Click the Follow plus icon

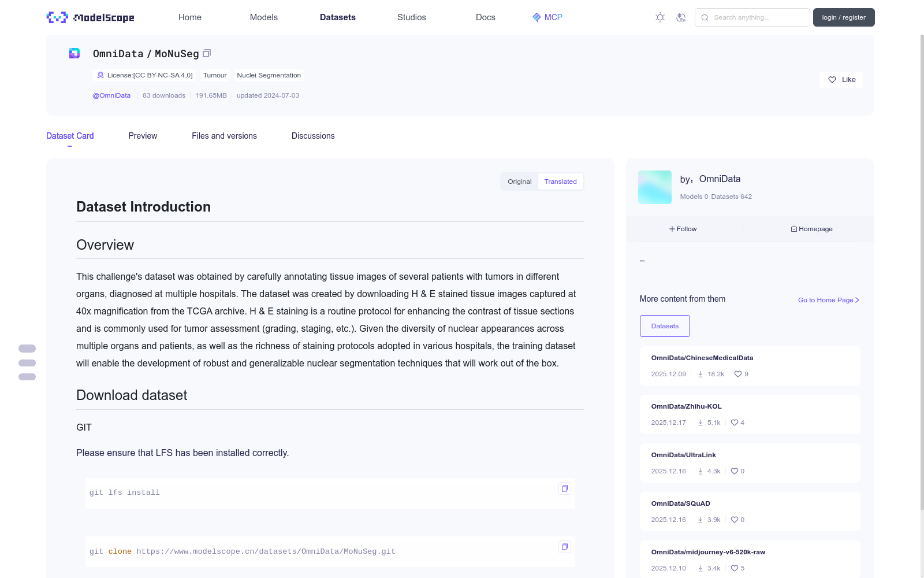(x=672, y=229)
